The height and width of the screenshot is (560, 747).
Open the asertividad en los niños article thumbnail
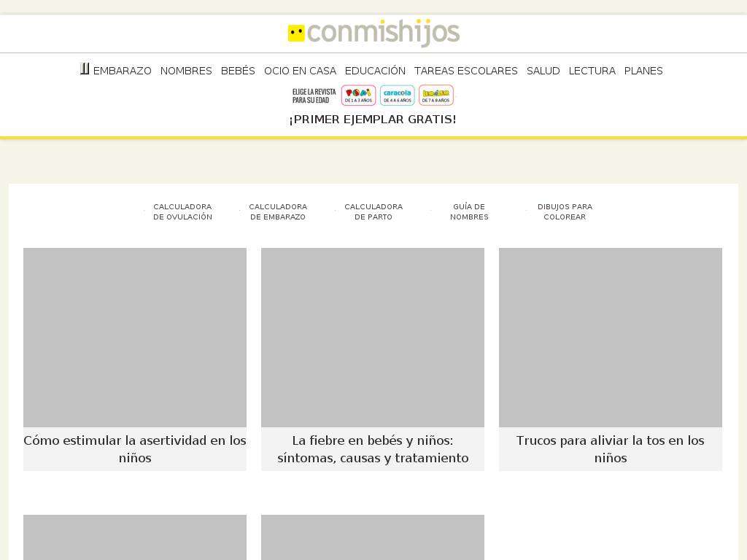point(135,337)
